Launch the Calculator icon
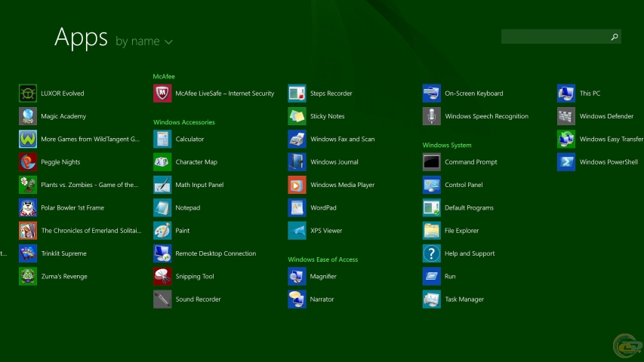 pos(162,139)
